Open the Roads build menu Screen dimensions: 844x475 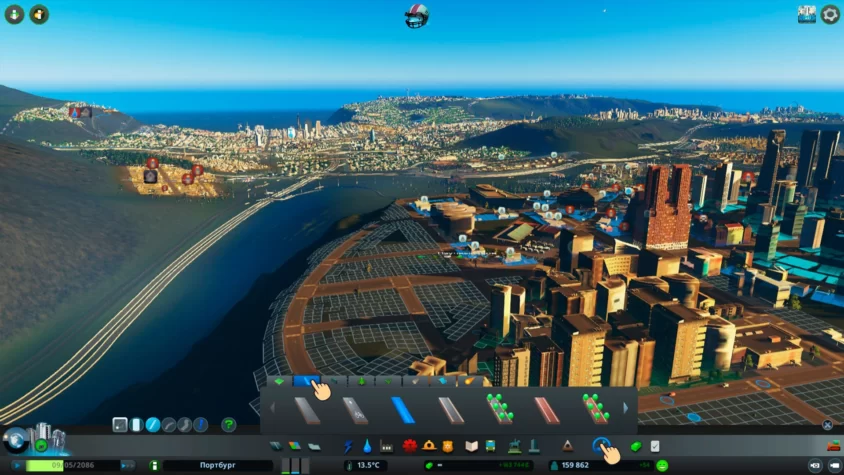click(276, 446)
